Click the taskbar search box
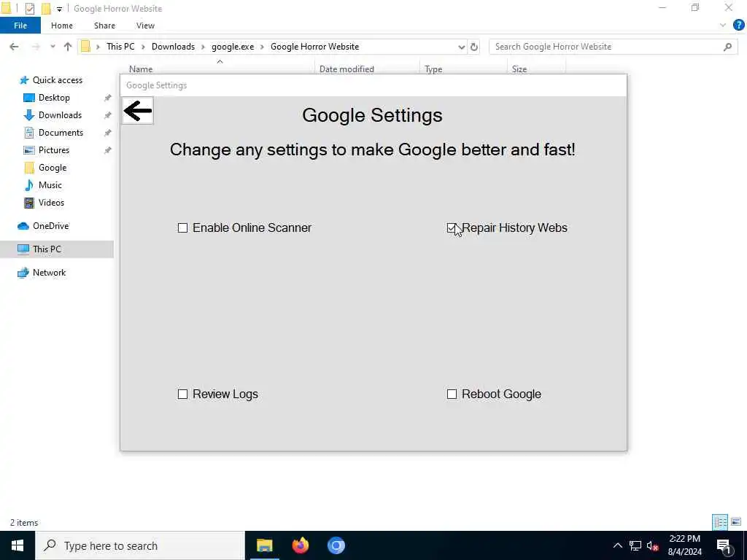 140,545
